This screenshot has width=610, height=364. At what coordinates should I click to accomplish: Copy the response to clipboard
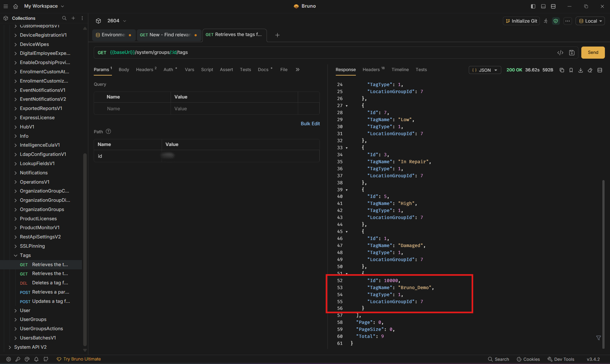(x=562, y=70)
